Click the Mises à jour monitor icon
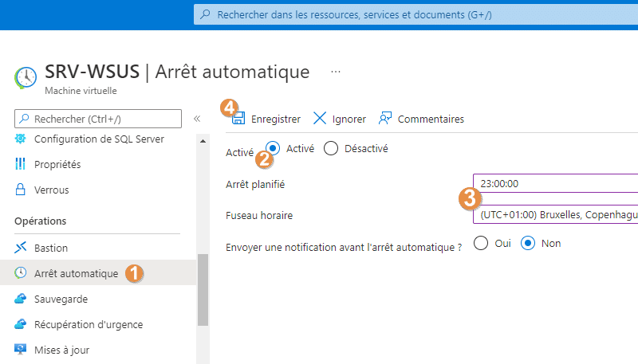Screen dimensions: 638x364 point(21,349)
